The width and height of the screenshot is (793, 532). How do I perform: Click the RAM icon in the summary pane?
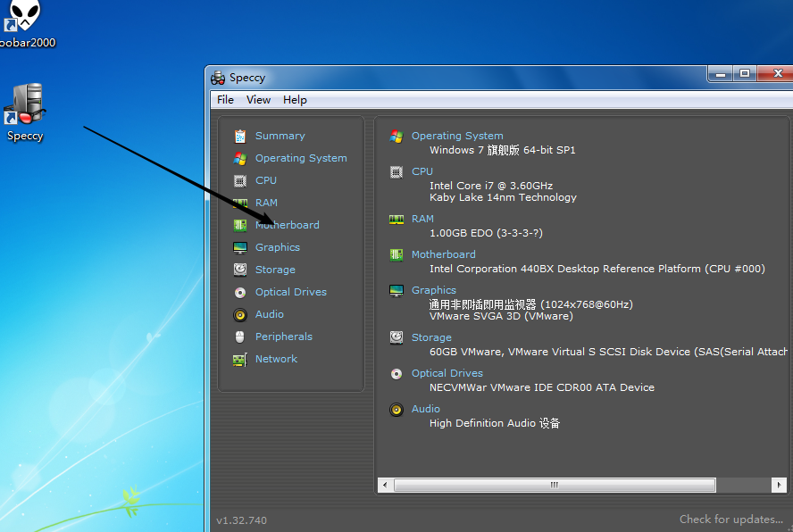click(396, 219)
